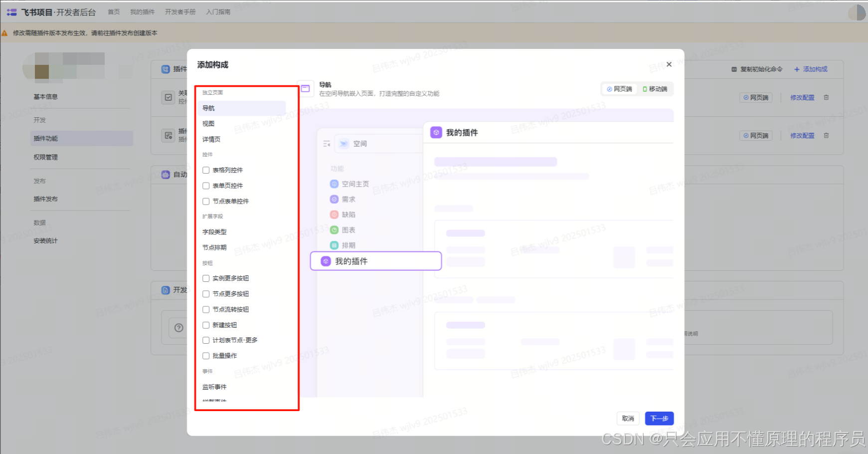The image size is (868, 454).
Task: Check the 节点表单控件 checkbox
Action: point(206,202)
